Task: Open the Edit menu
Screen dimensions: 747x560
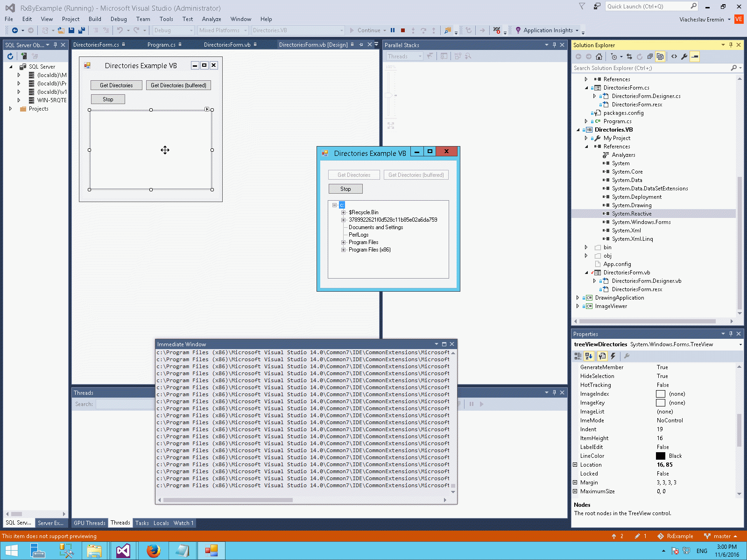Action: click(x=27, y=19)
